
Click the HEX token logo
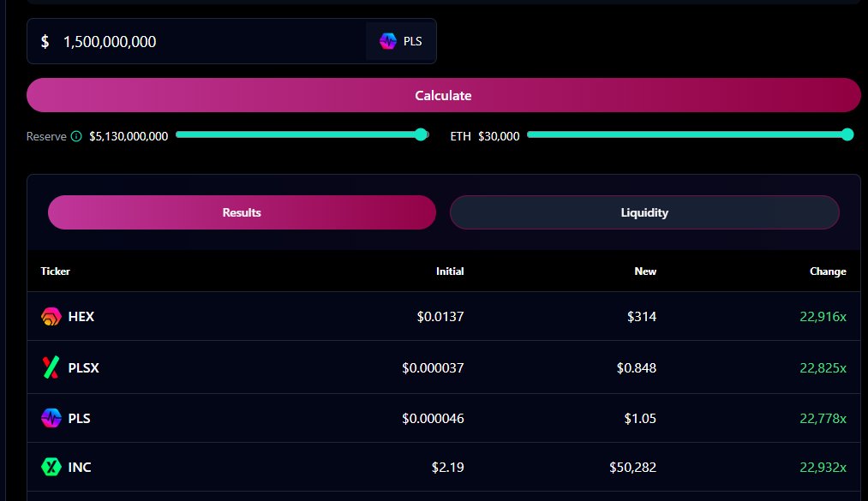tap(51, 316)
